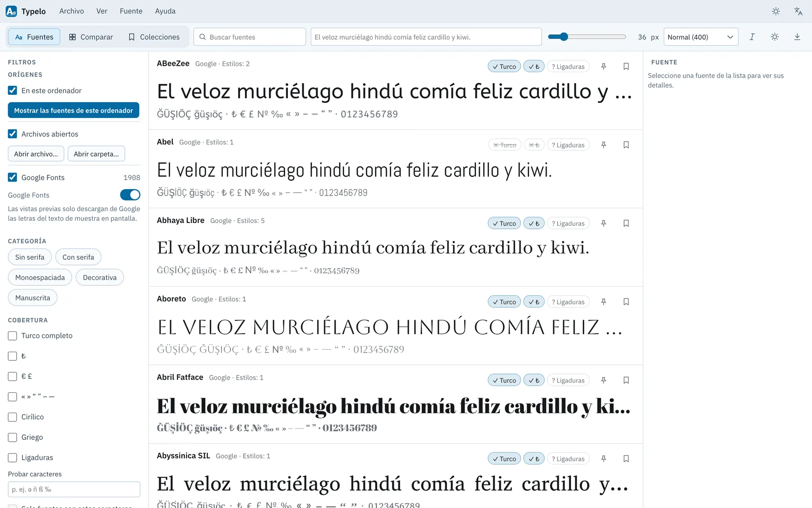Pin the Abel font
Viewport: 812px width, 508px height.
[x=604, y=145]
